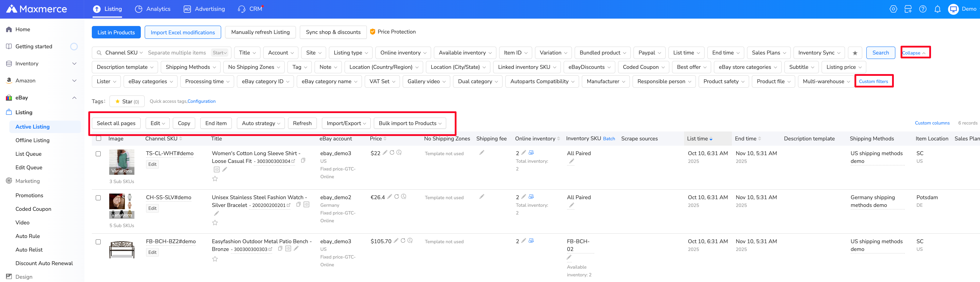Viewport: 980px width, 282px height.
Task: Copy item ID 300300300304 icon
Action: click(303, 160)
